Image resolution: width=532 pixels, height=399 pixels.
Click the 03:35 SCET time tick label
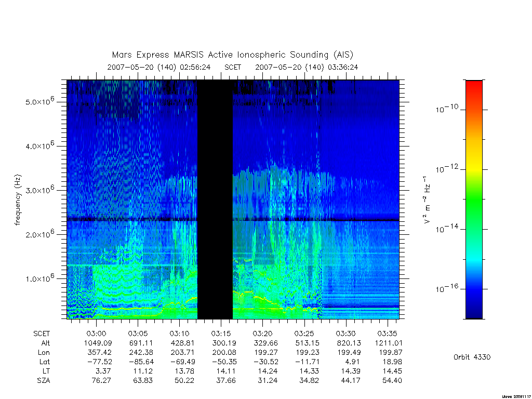[387, 334]
